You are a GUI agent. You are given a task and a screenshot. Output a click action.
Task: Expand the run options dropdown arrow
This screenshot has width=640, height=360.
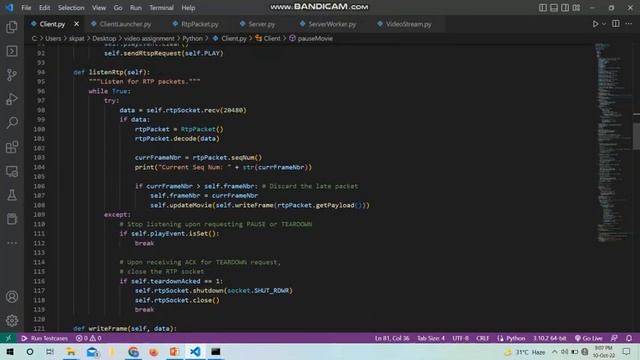(x=604, y=24)
